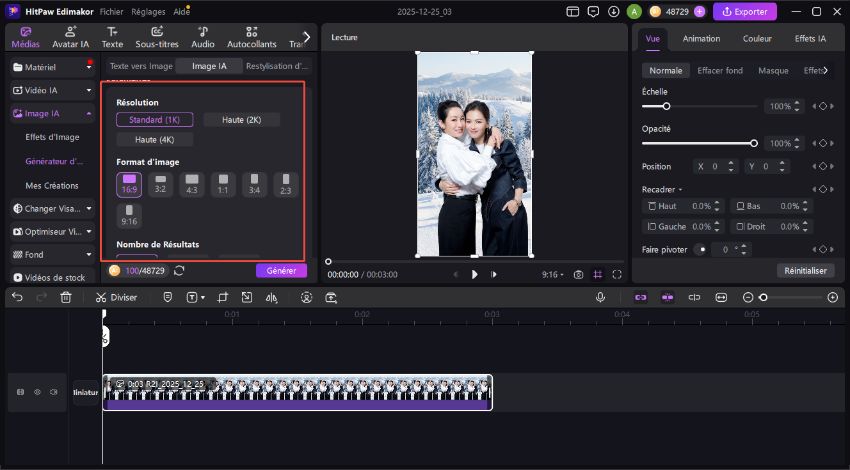Click the undo arrow in timeline toolbar
Screen dimensions: 850x470
point(17,297)
